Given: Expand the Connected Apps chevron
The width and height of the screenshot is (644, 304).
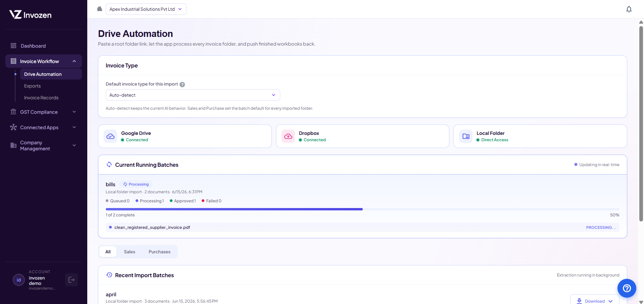Looking at the screenshot, I should [74, 127].
